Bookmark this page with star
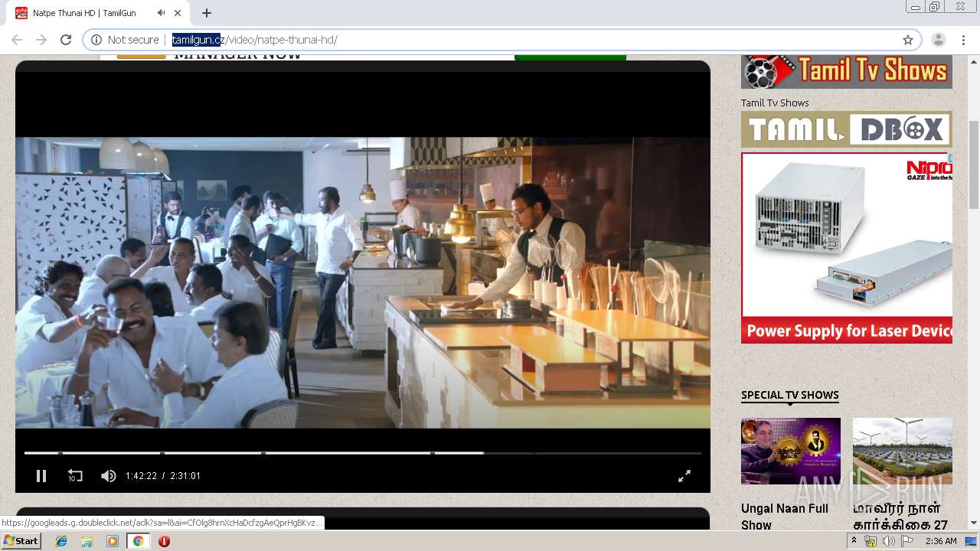Image resolution: width=980 pixels, height=551 pixels. click(x=908, y=40)
